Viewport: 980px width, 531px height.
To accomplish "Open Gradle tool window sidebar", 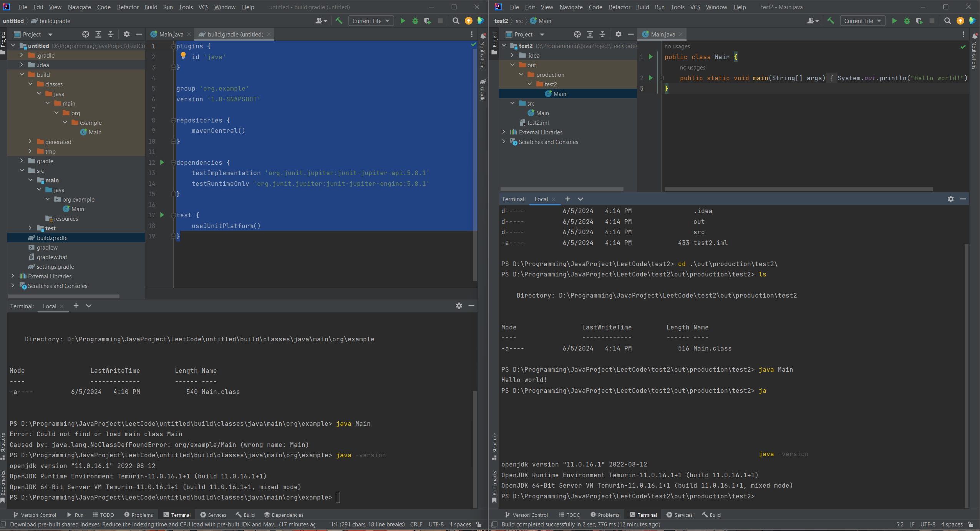I will (483, 90).
